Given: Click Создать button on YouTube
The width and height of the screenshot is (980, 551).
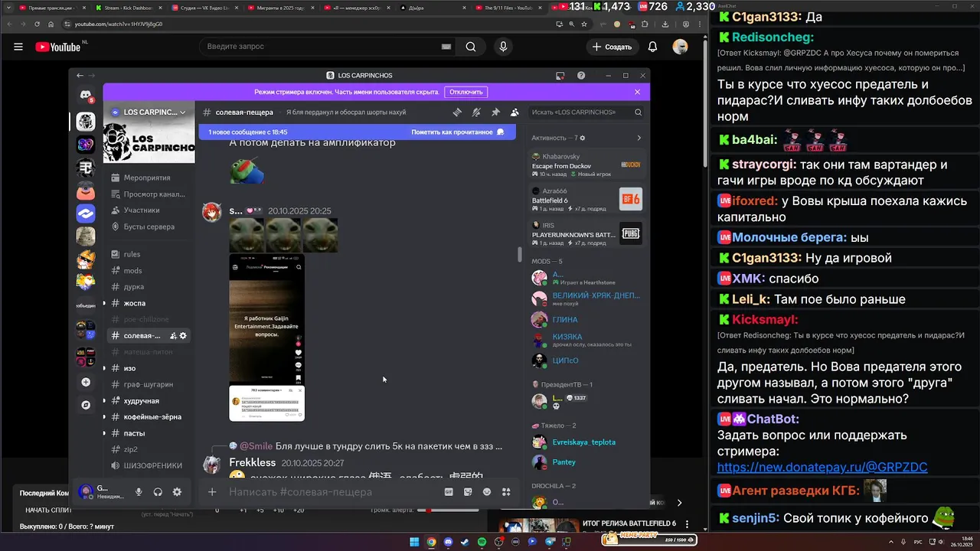Looking at the screenshot, I should 612,47.
